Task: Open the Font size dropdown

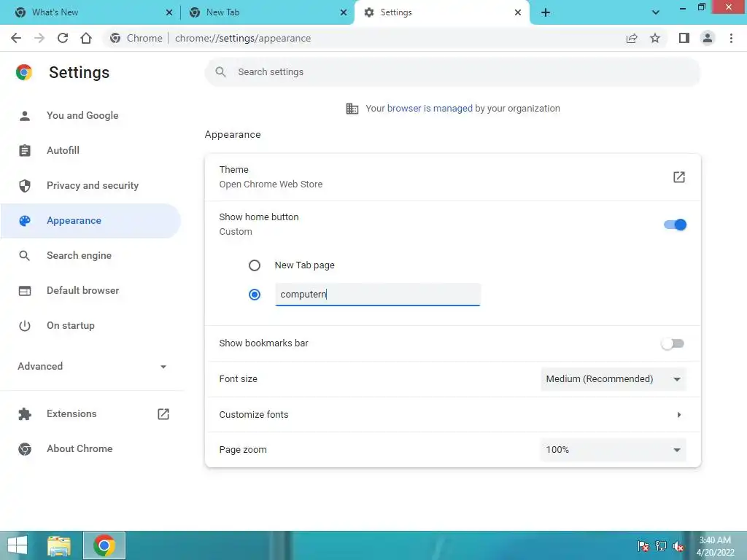Action: [613, 379]
